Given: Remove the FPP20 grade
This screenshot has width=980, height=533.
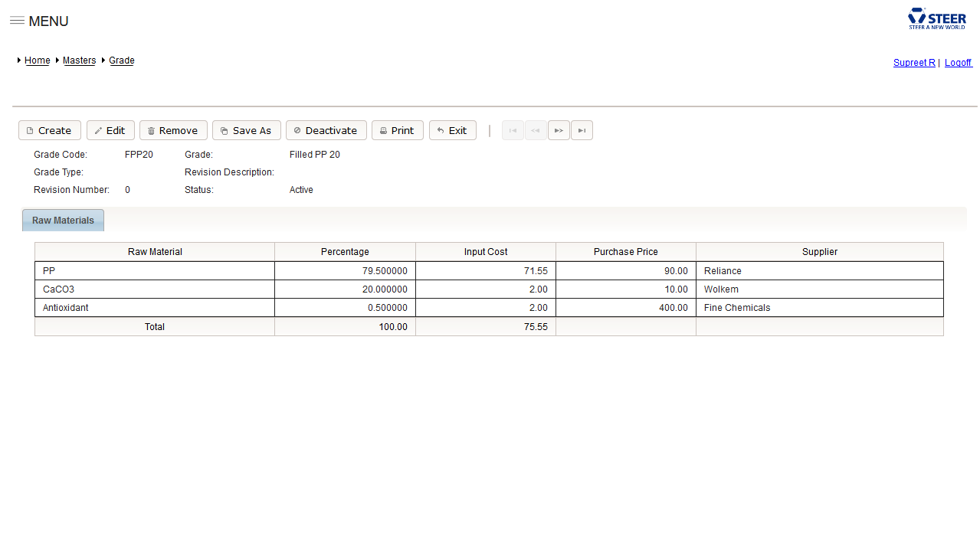Looking at the screenshot, I should tap(173, 131).
